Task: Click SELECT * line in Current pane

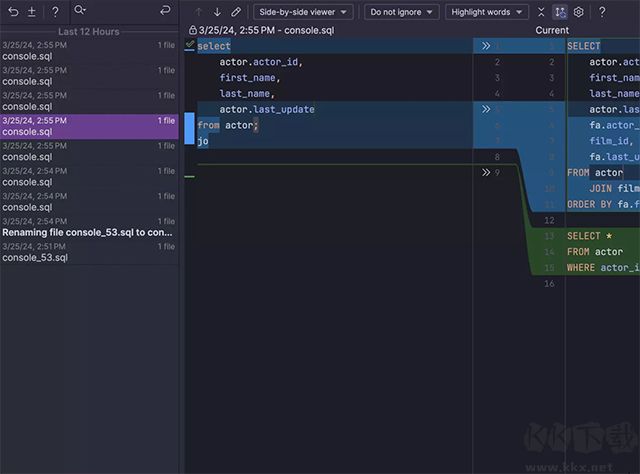Action: [x=589, y=236]
